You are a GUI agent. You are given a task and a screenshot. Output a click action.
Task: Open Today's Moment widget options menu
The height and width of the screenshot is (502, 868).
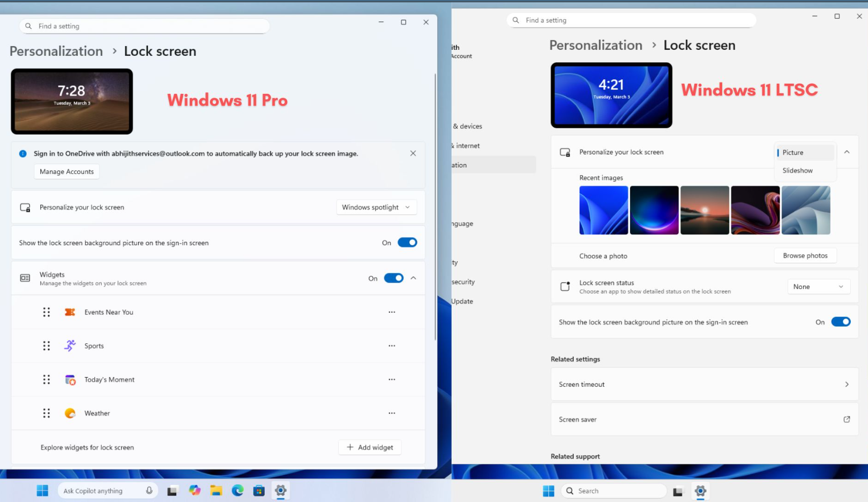(392, 380)
